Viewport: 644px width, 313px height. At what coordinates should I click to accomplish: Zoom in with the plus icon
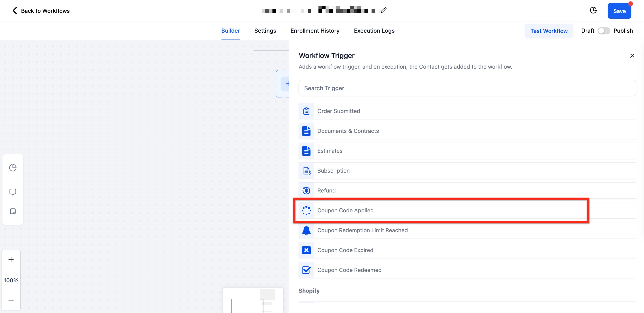coord(11,260)
